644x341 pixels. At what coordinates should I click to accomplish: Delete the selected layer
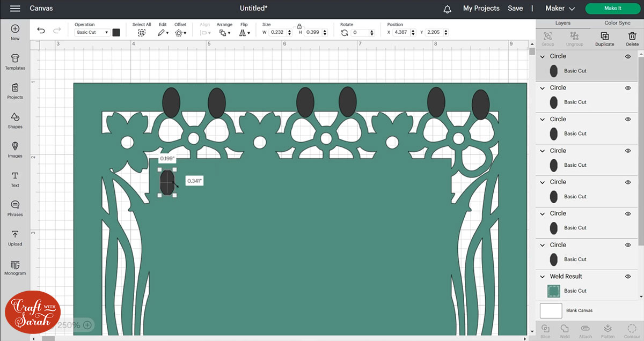632,39
